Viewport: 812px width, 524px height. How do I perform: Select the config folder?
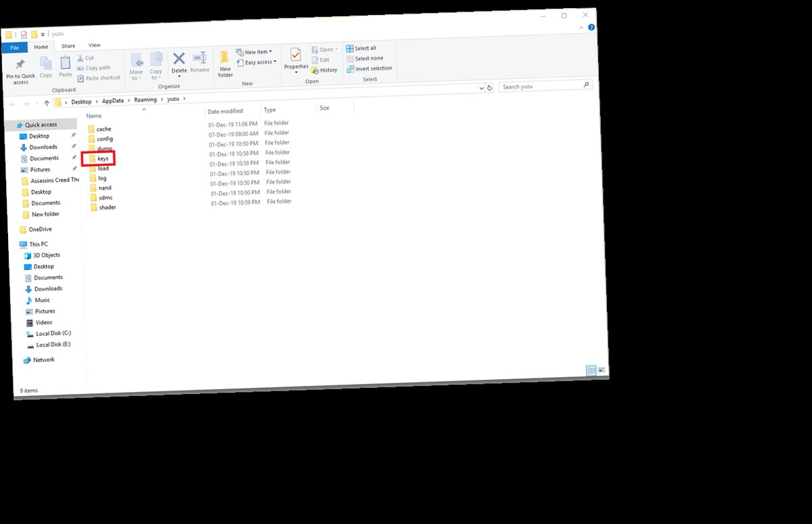pyautogui.click(x=99, y=139)
